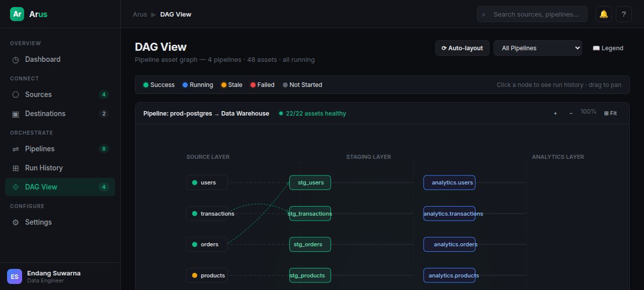The height and width of the screenshot is (290, 644).
Task: Click the Not Started legend item
Action: 302,85
